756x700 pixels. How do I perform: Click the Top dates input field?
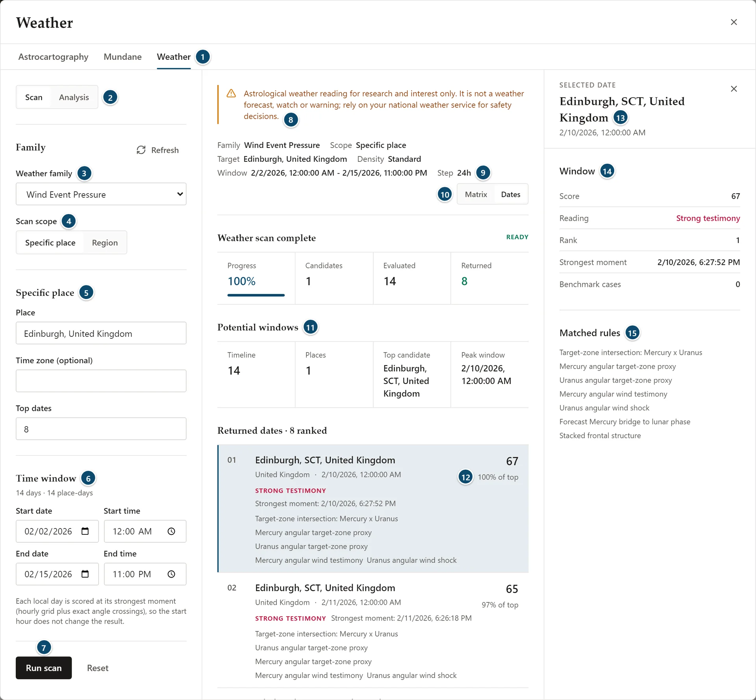tap(101, 428)
